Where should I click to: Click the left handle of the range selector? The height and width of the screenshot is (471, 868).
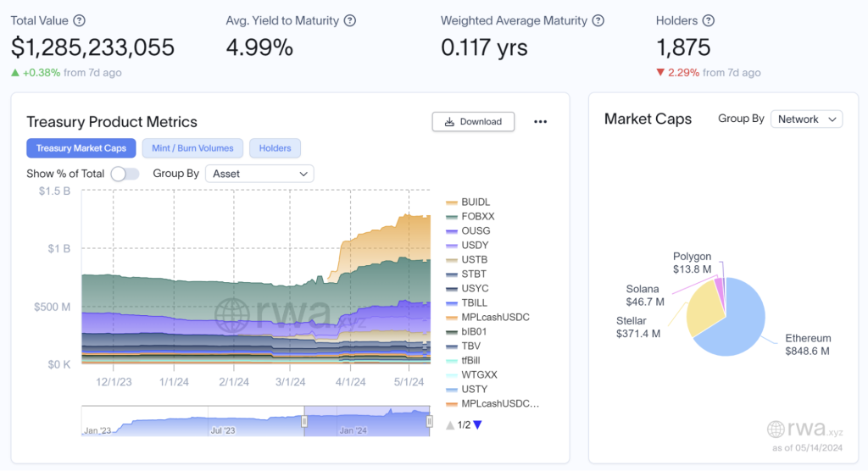(x=304, y=421)
